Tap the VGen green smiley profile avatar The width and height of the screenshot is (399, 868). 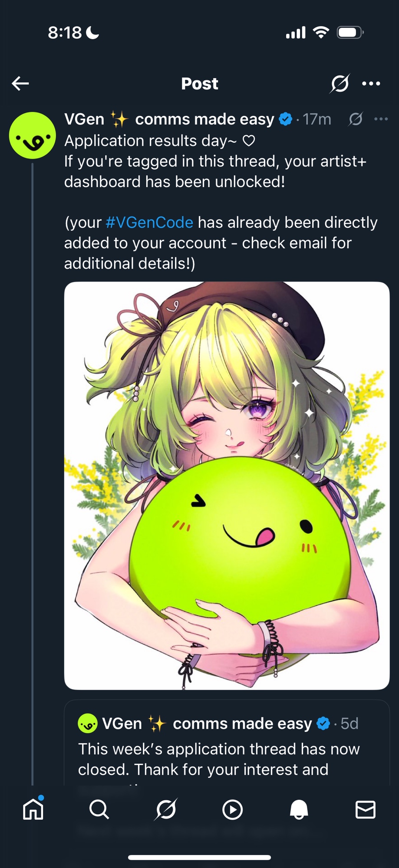(x=33, y=135)
